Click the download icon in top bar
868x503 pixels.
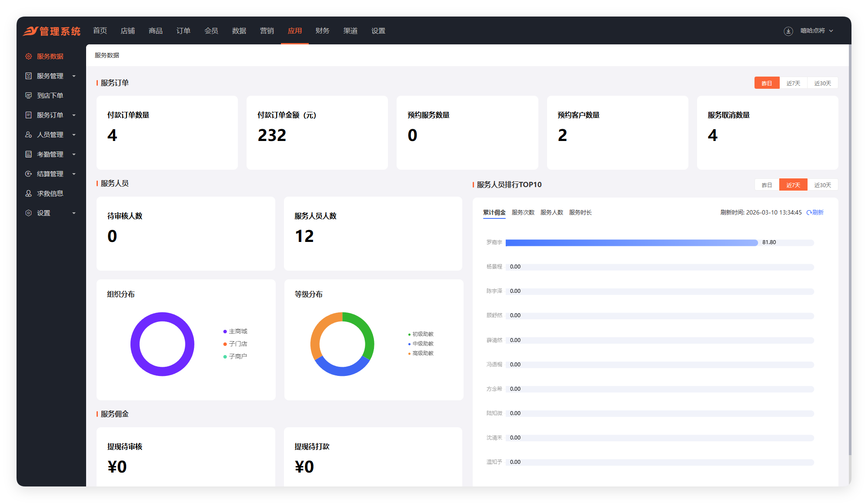tap(788, 31)
